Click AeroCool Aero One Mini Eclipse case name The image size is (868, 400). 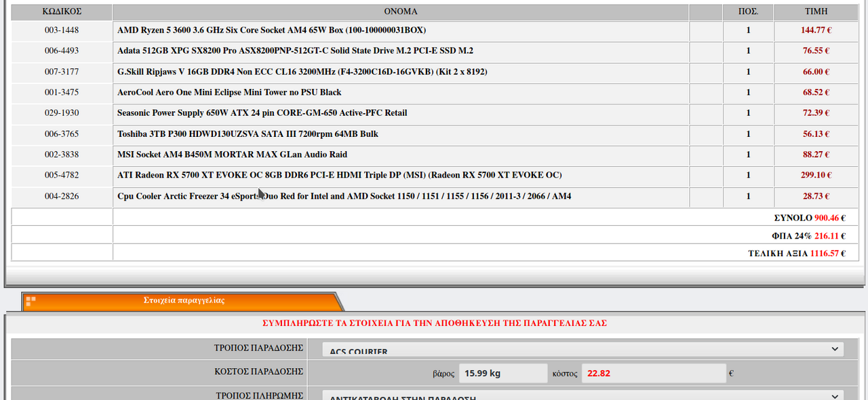pos(229,92)
